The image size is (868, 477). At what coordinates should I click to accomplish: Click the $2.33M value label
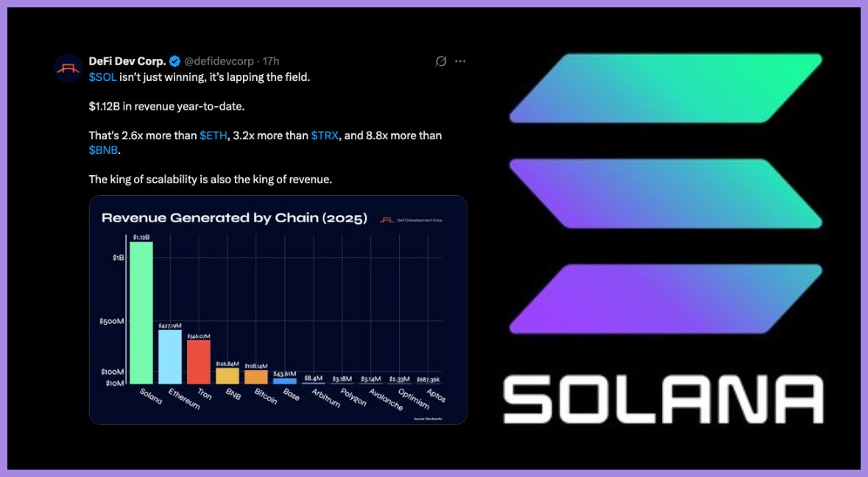[400, 379]
